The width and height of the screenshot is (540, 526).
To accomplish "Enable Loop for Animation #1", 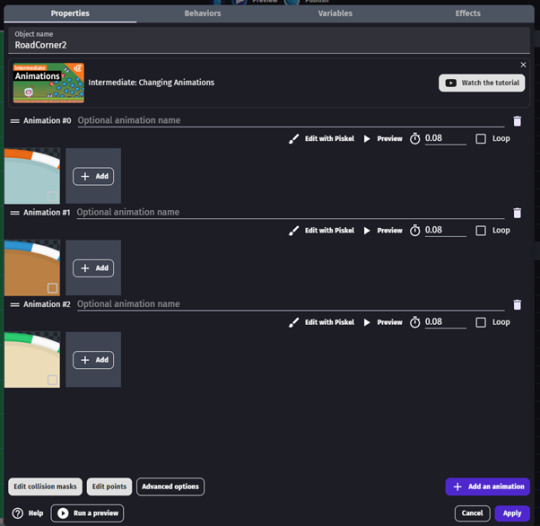I will click(480, 230).
